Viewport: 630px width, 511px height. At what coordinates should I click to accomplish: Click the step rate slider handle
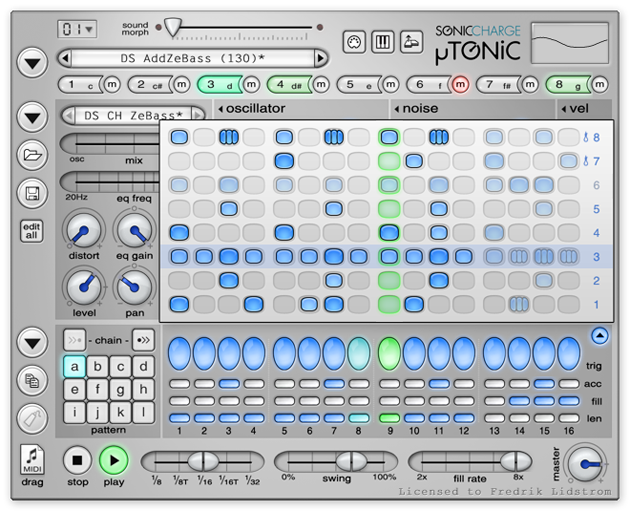click(x=203, y=462)
